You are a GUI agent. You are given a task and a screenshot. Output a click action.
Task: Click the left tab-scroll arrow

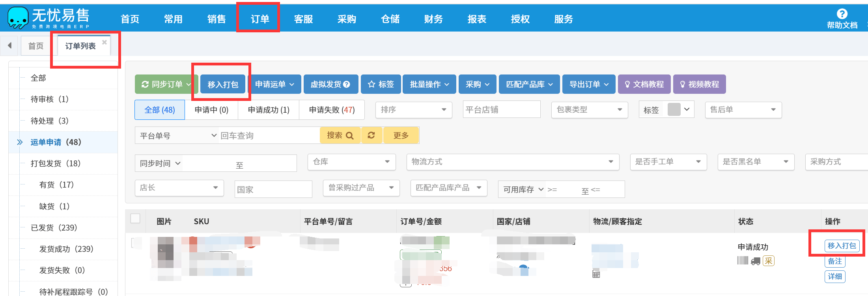coord(9,45)
